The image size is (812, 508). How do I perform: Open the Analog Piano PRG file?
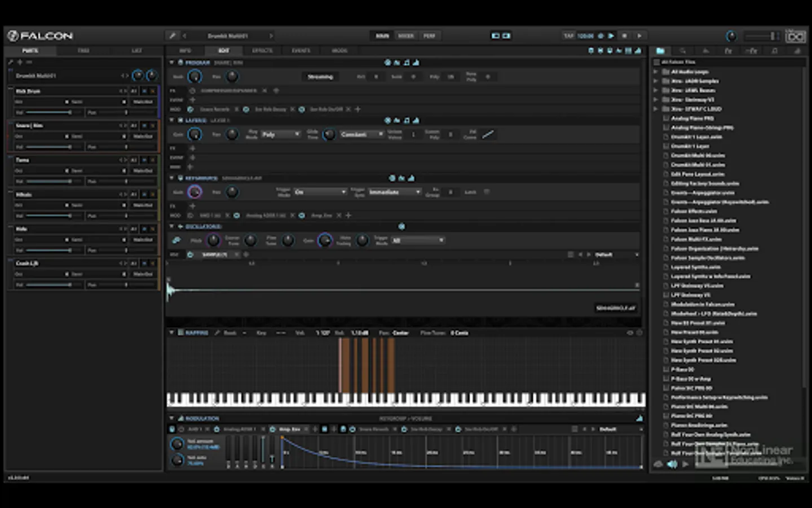pos(692,119)
